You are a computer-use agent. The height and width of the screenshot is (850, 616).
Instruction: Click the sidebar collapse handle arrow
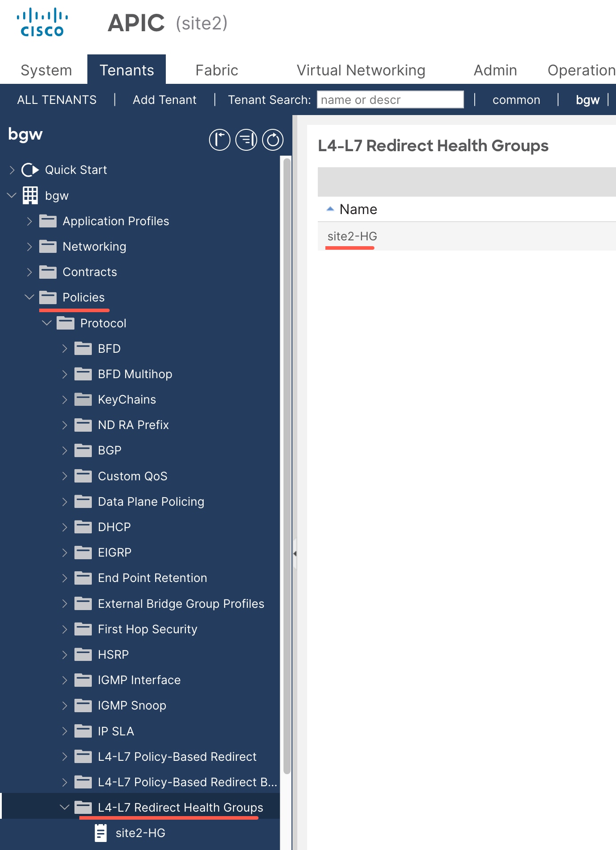[x=295, y=553]
